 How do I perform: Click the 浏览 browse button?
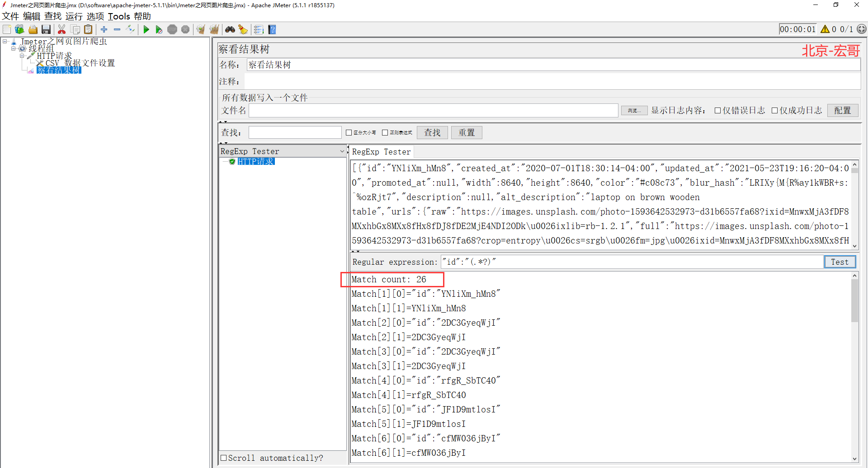click(x=634, y=110)
